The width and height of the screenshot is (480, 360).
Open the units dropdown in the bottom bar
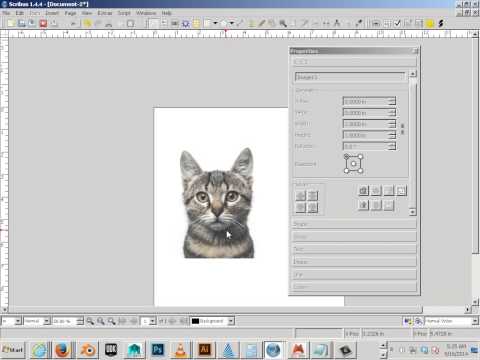pos(18,321)
